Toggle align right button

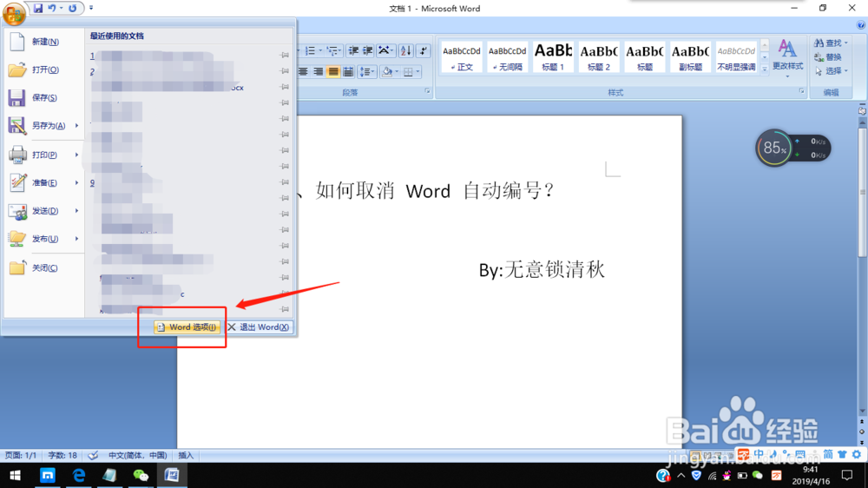coord(319,71)
